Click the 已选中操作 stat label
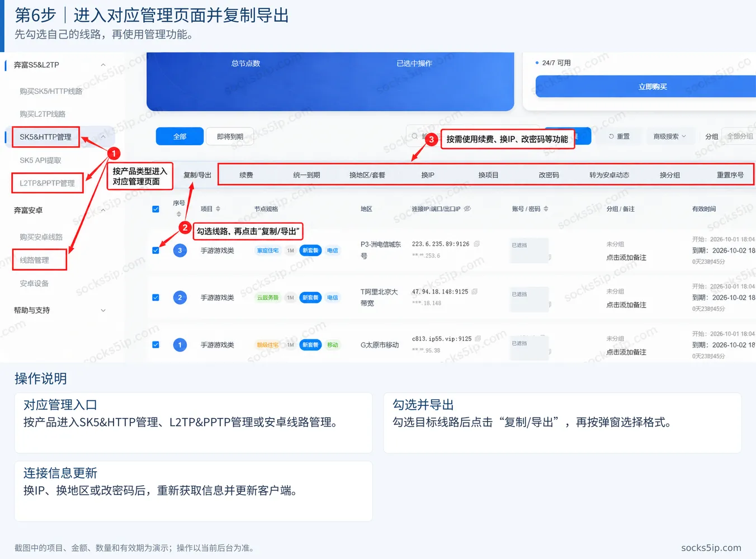The image size is (756, 559). [414, 64]
